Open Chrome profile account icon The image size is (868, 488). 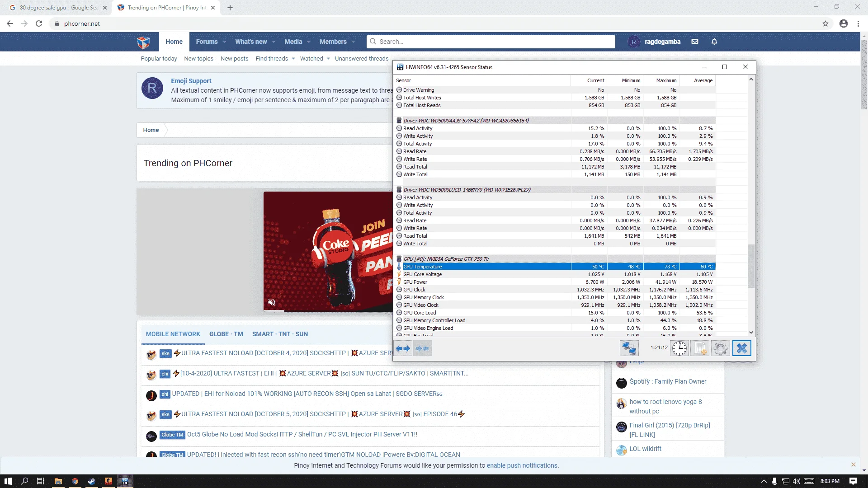pyautogui.click(x=844, y=23)
